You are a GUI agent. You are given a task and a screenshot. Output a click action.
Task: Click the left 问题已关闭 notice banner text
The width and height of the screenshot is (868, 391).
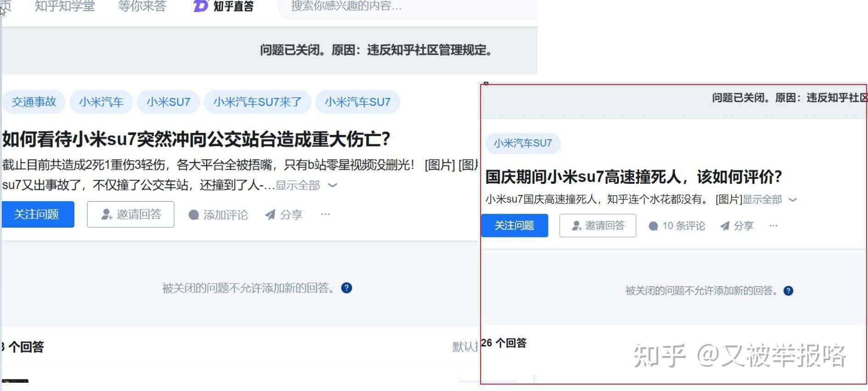pos(376,50)
